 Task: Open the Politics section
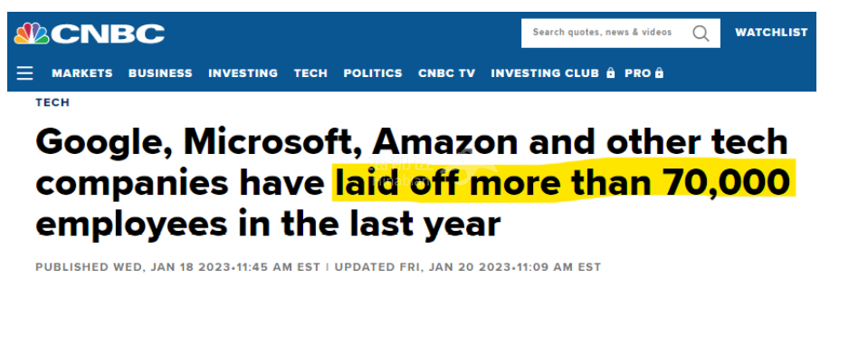click(x=373, y=73)
